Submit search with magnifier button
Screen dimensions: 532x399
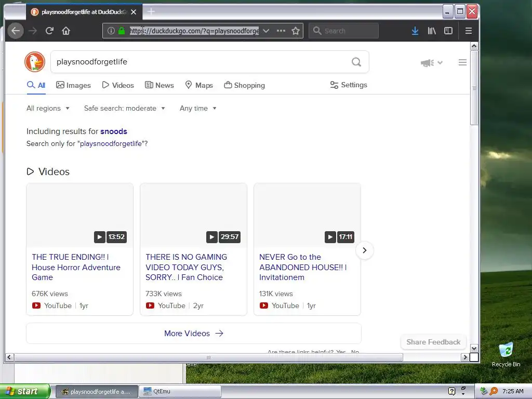356,62
